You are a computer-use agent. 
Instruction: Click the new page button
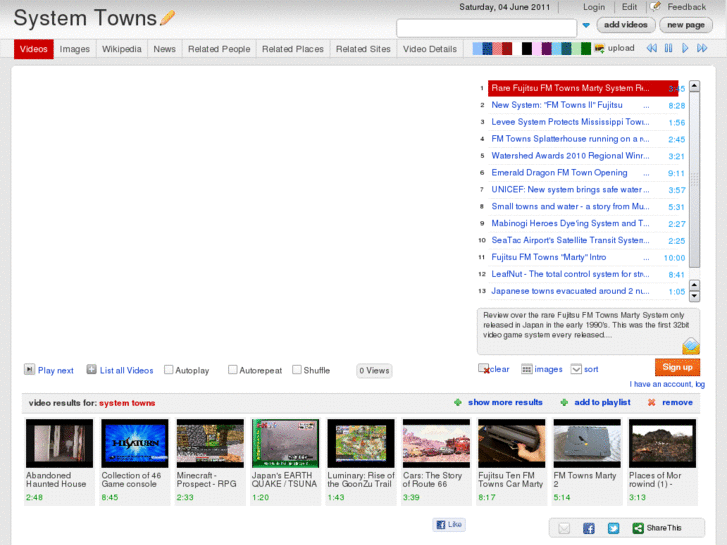pos(686,25)
